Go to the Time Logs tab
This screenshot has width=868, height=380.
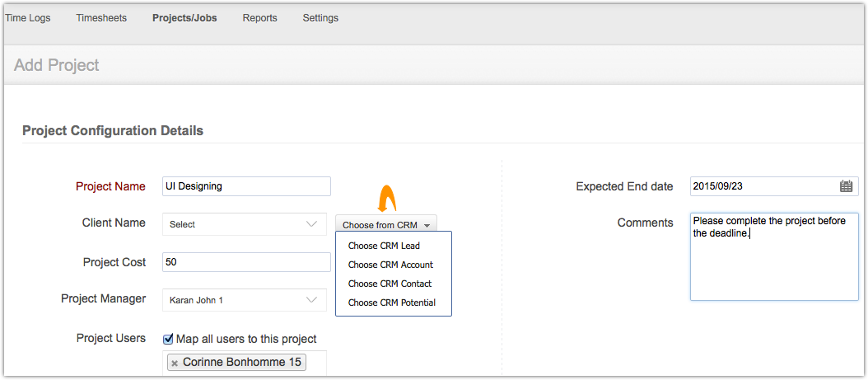click(28, 18)
